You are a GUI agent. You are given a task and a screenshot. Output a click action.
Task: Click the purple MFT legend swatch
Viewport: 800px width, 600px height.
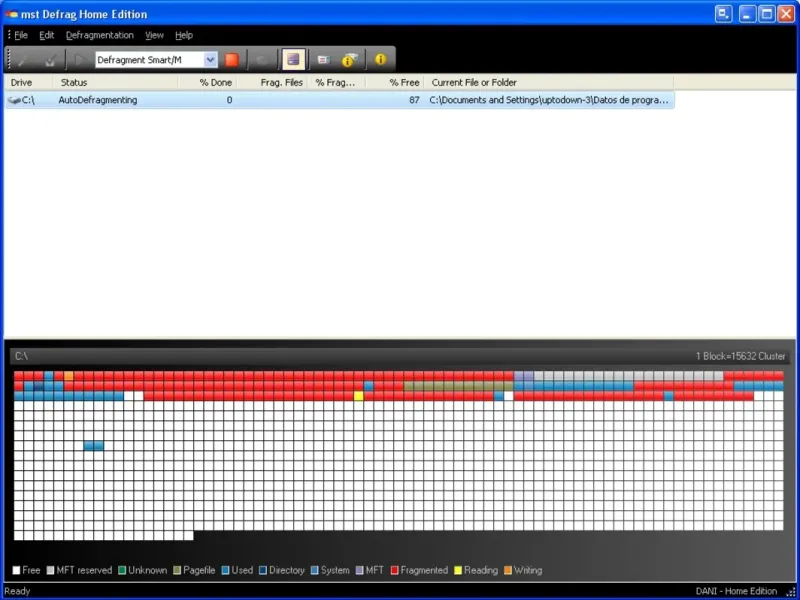click(x=360, y=570)
